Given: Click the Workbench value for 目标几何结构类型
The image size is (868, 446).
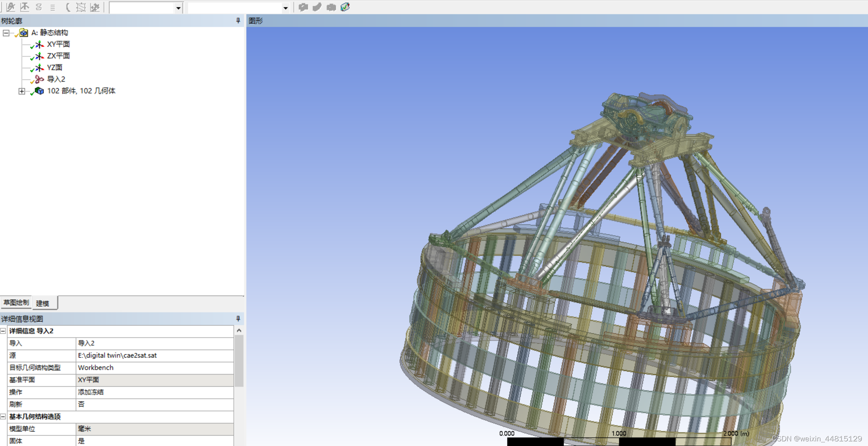Looking at the screenshot, I should pos(95,368).
